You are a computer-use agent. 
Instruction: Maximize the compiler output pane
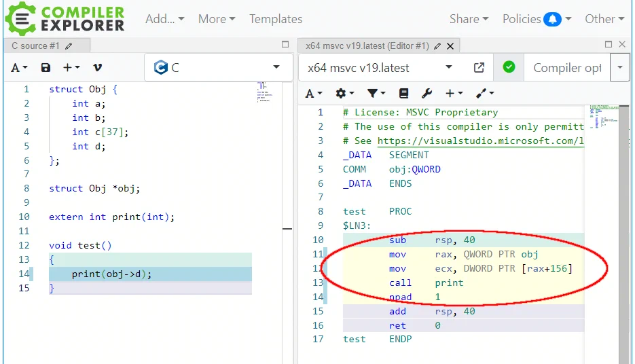pos(609,44)
